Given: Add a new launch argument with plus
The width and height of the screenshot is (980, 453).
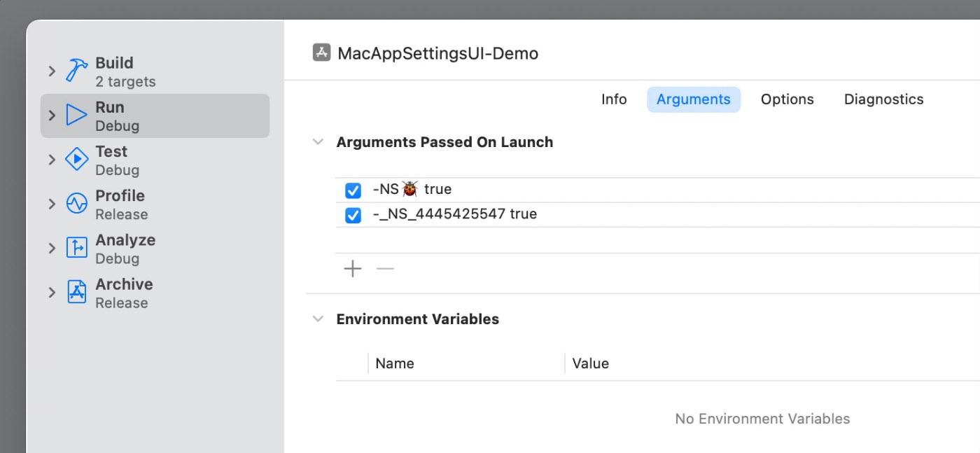Looking at the screenshot, I should [x=353, y=269].
